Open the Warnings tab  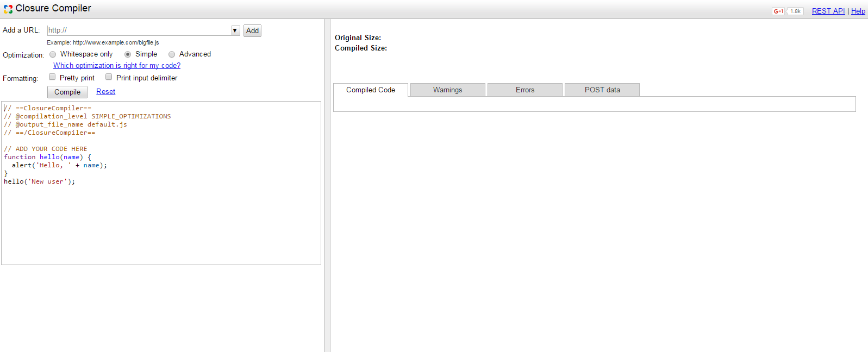click(x=447, y=90)
